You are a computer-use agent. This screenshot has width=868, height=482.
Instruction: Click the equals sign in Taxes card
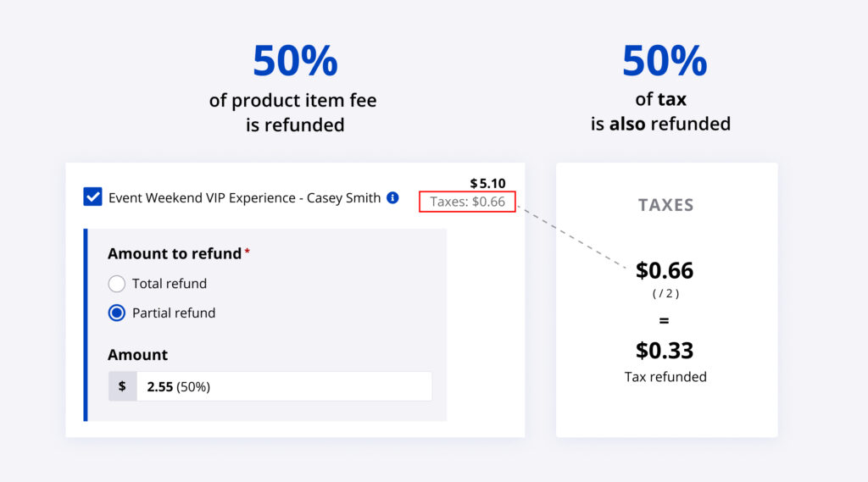[665, 321]
